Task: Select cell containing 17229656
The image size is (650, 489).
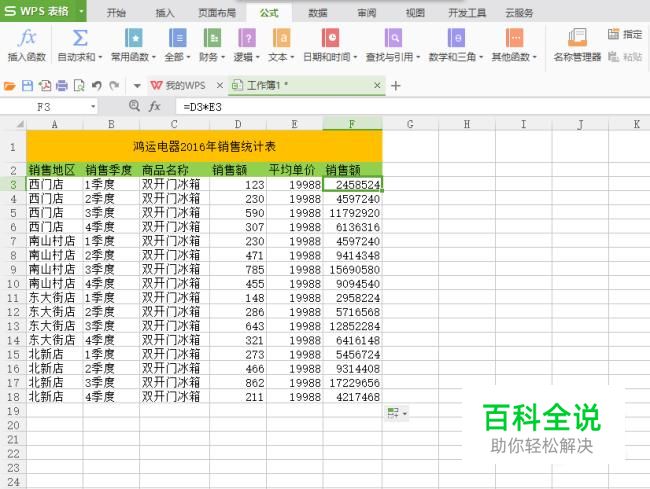Action: pos(352,383)
